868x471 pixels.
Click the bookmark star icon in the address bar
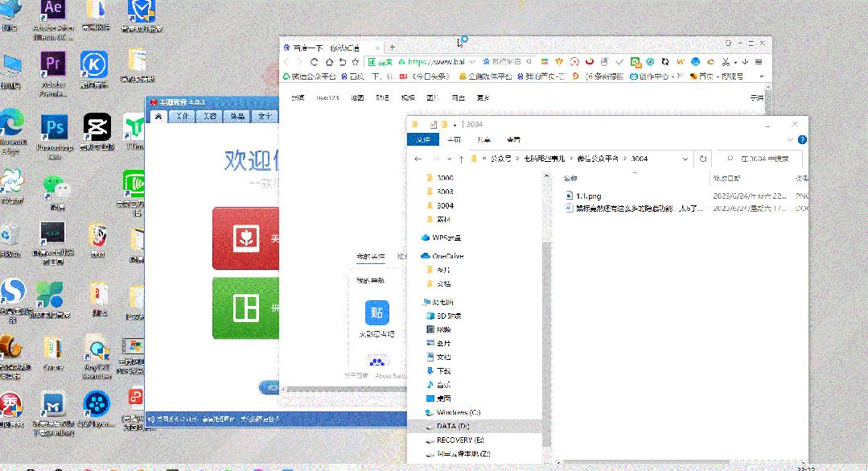click(355, 62)
